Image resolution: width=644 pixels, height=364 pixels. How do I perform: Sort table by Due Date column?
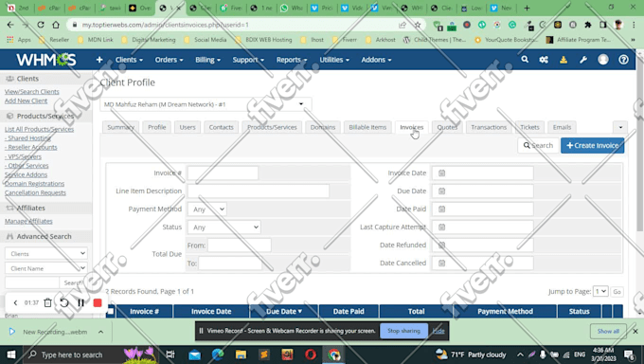[x=284, y=311]
